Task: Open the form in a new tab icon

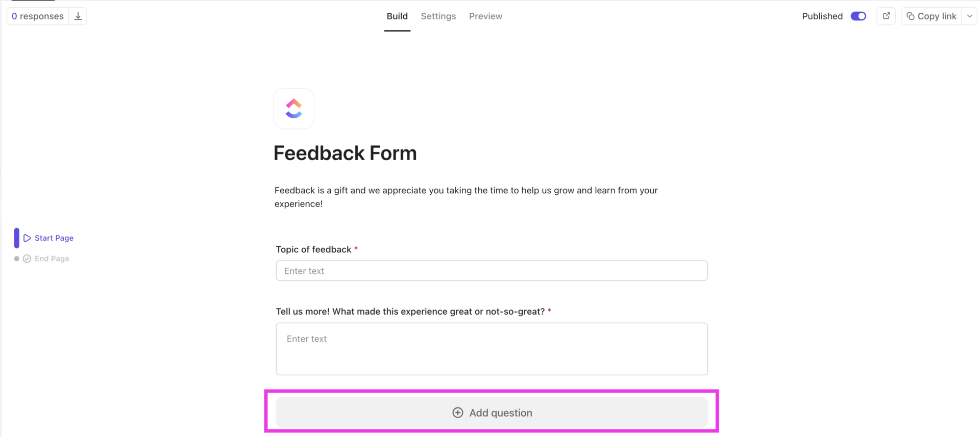Action: 886,16
